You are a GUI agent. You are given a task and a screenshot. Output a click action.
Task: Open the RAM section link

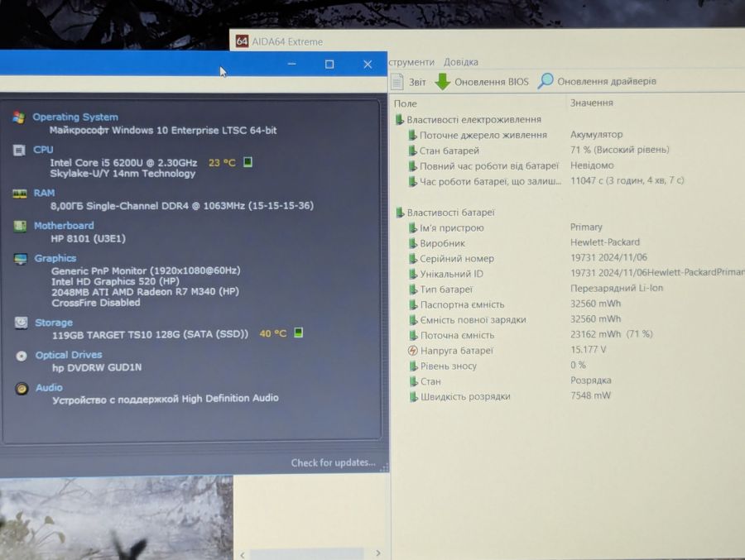click(x=44, y=193)
